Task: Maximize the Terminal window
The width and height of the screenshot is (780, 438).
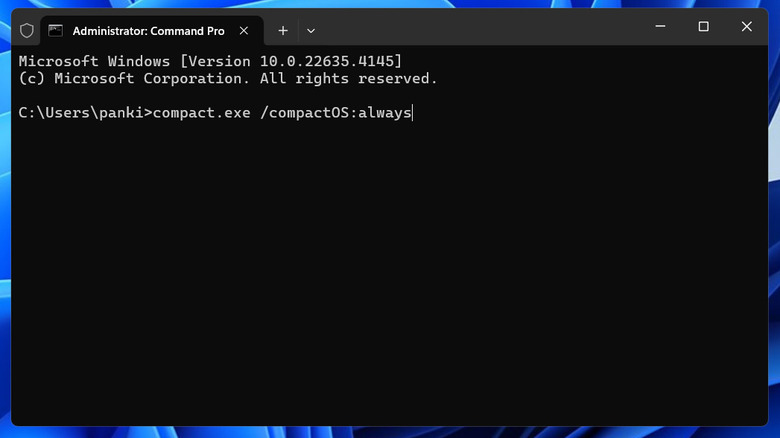Action: click(x=703, y=26)
